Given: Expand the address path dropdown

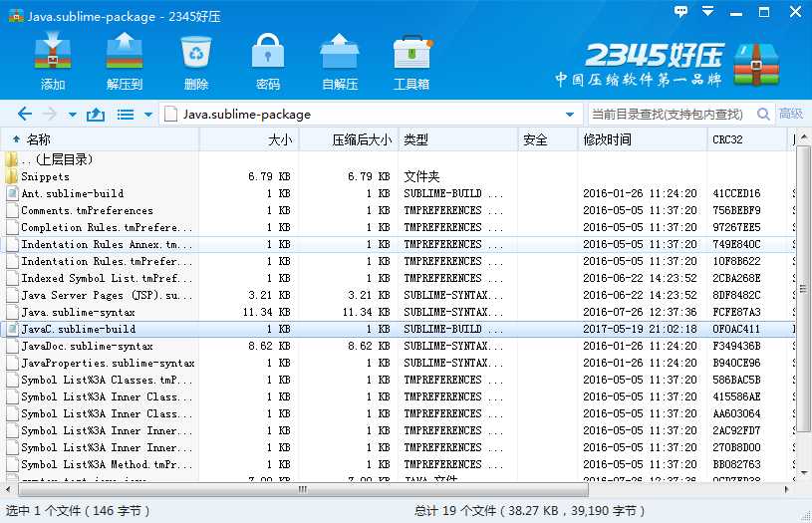Looking at the screenshot, I should [x=570, y=115].
